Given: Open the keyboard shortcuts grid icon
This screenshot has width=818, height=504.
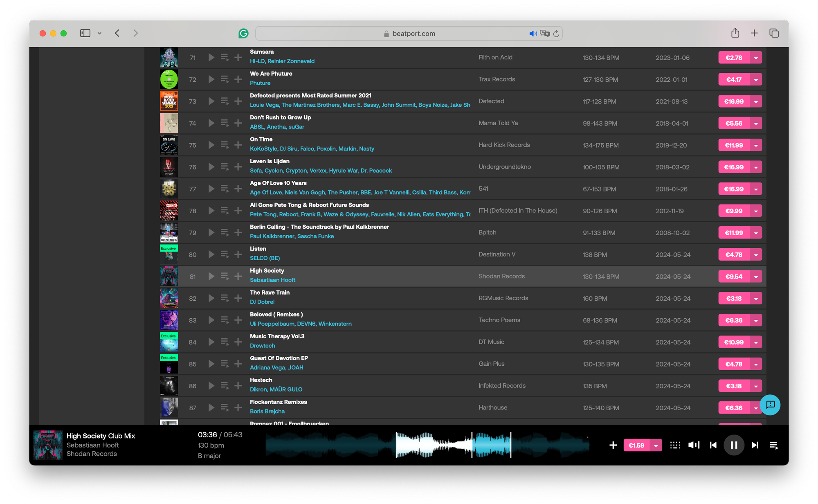Looking at the screenshot, I should [675, 445].
